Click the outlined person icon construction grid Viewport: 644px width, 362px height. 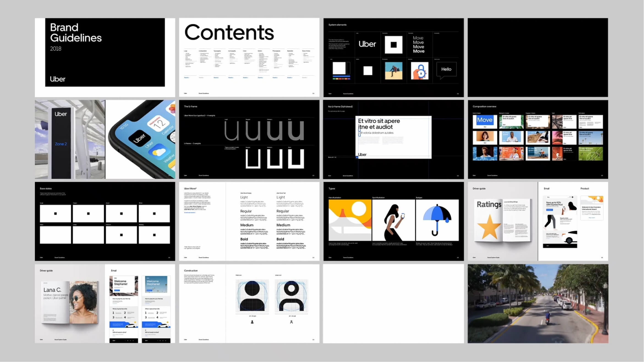click(x=291, y=296)
